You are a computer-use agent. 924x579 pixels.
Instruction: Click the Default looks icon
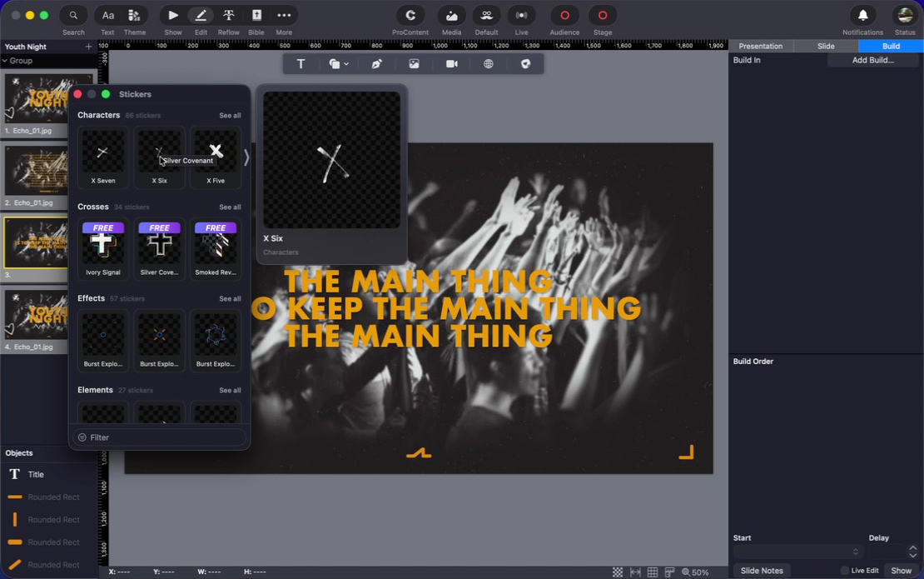click(x=486, y=15)
